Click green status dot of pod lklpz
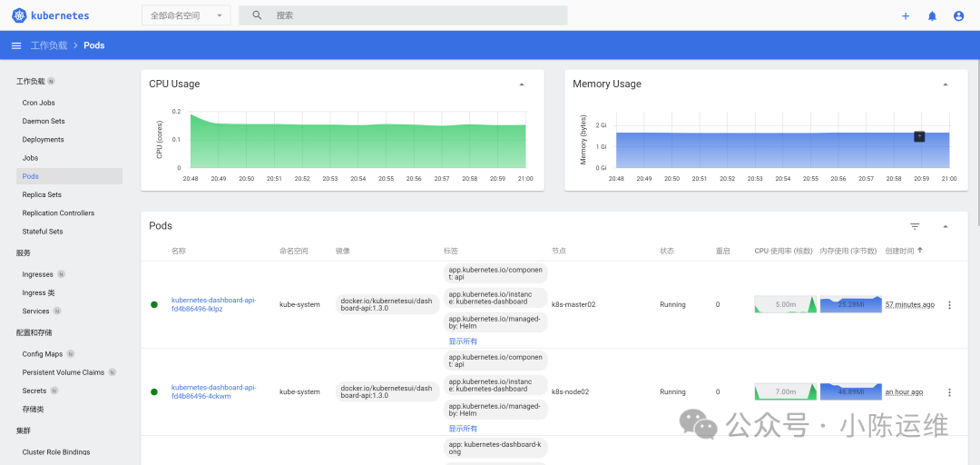Image resolution: width=980 pixels, height=465 pixels. [153, 305]
